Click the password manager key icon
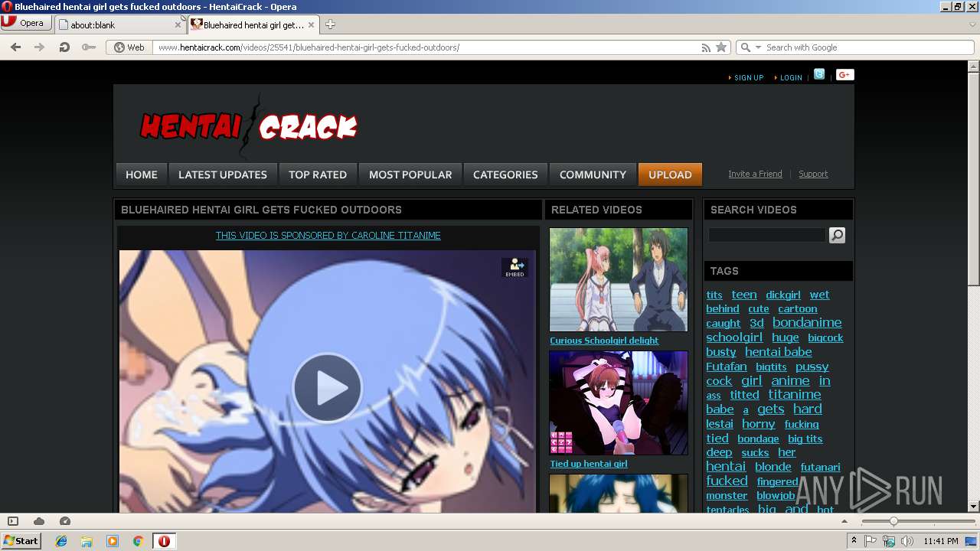This screenshot has height=551, width=980. (x=89, y=47)
